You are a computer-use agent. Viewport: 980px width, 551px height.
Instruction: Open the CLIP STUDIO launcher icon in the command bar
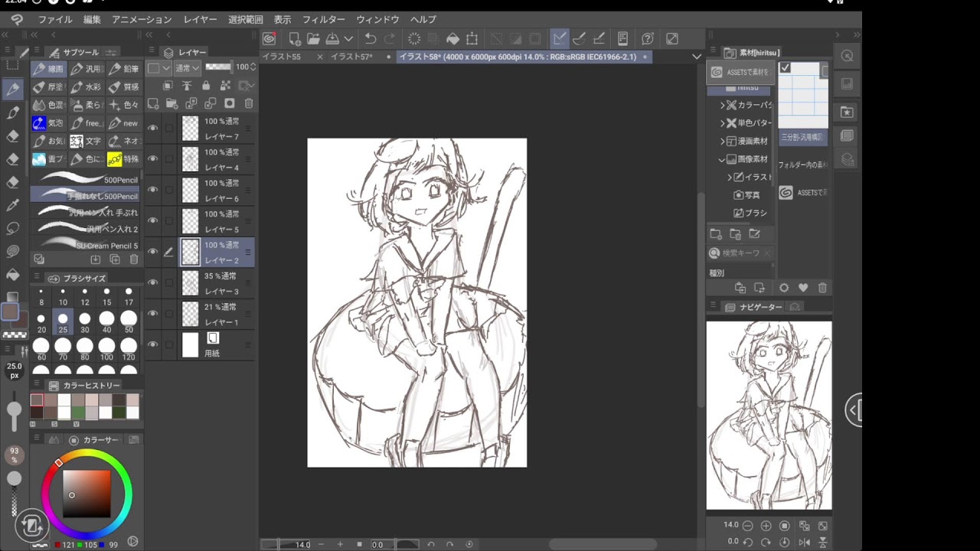[x=269, y=38]
